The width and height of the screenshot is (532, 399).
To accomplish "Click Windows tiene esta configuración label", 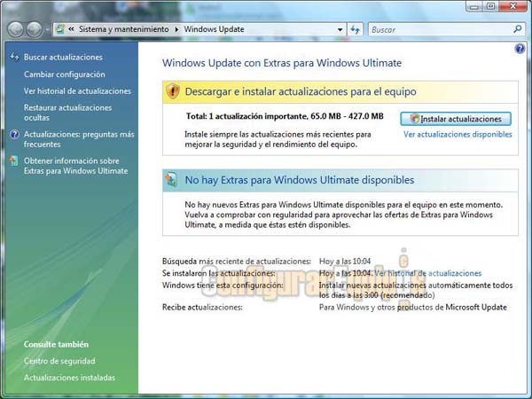I will tap(223, 285).
